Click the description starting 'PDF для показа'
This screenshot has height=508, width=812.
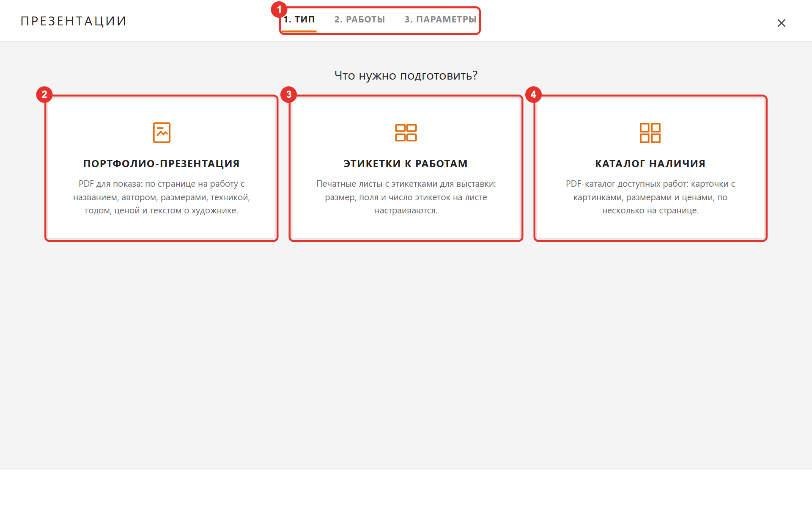coord(162,197)
